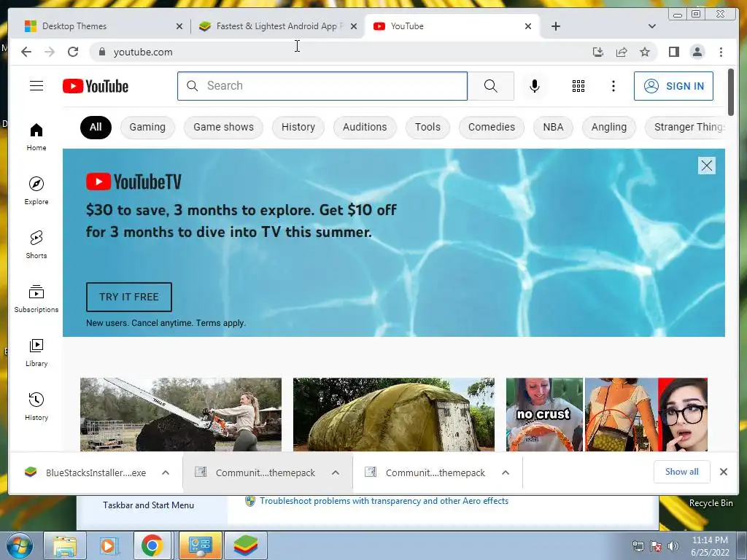Open Chrome three-dot menu
Viewport: 747px width, 560px height.
[721, 52]
